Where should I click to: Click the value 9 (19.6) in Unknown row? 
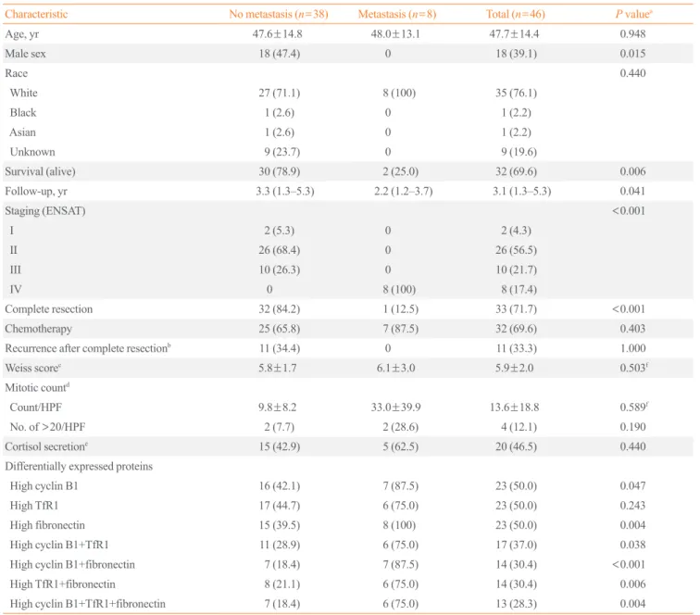pyautogui.click(x=519, y=152)
